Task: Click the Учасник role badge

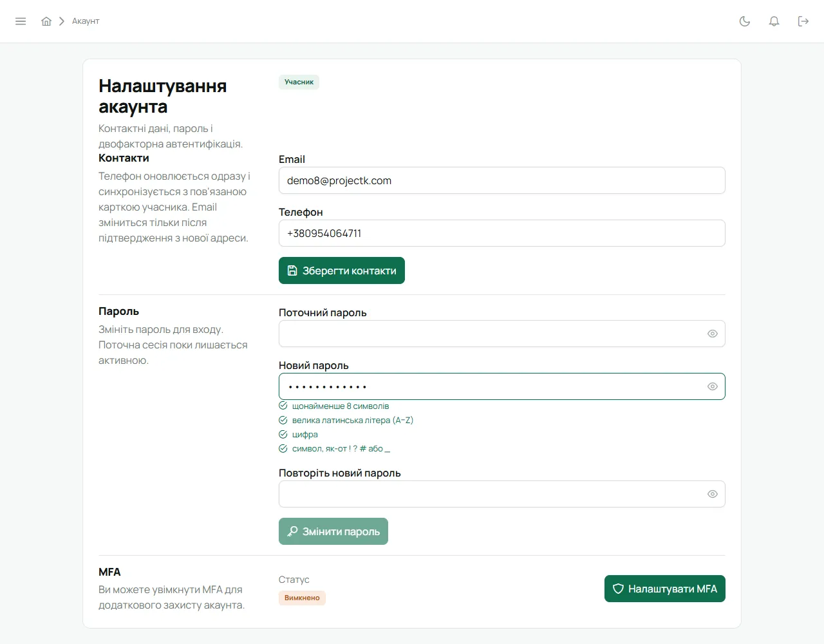Action: (x=299, y=82)
